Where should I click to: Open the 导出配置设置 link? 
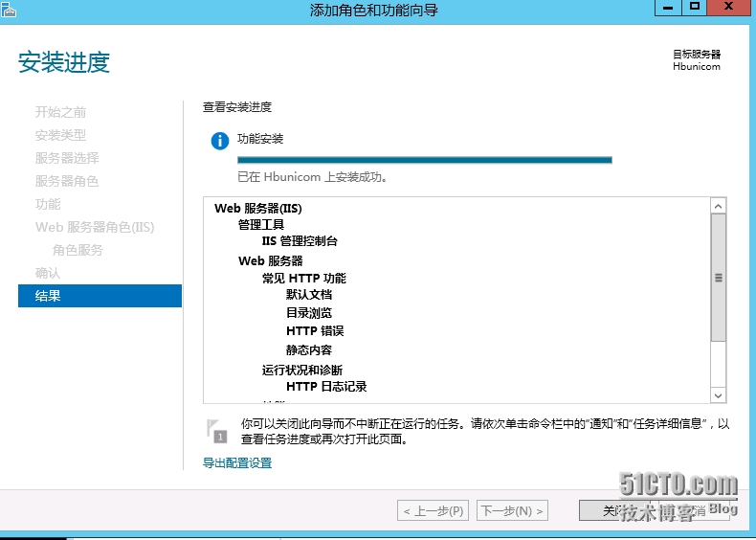237,462
